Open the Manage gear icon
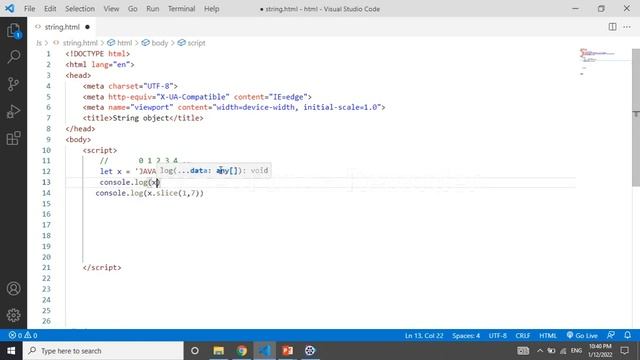Screen dimensions: 640x360 coord(13,315)
